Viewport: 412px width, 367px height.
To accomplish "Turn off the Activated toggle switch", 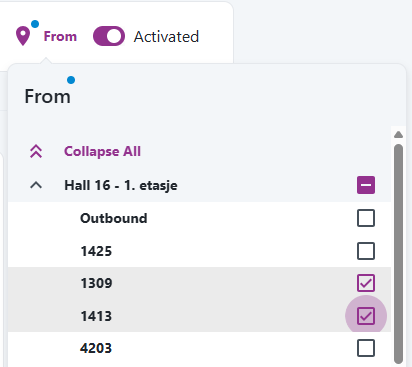I will (x=109, y=36).
